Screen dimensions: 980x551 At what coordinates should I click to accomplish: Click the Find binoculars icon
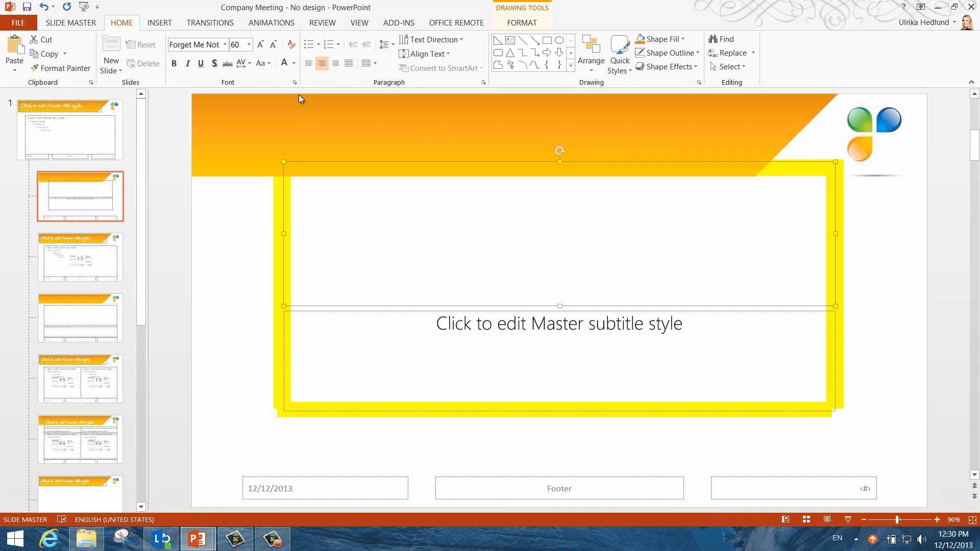[x=713, y=39]
